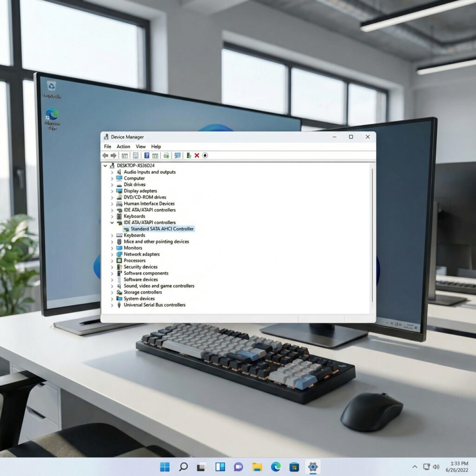
Task: Expand the Display adapters category
Action: point(112,191)
